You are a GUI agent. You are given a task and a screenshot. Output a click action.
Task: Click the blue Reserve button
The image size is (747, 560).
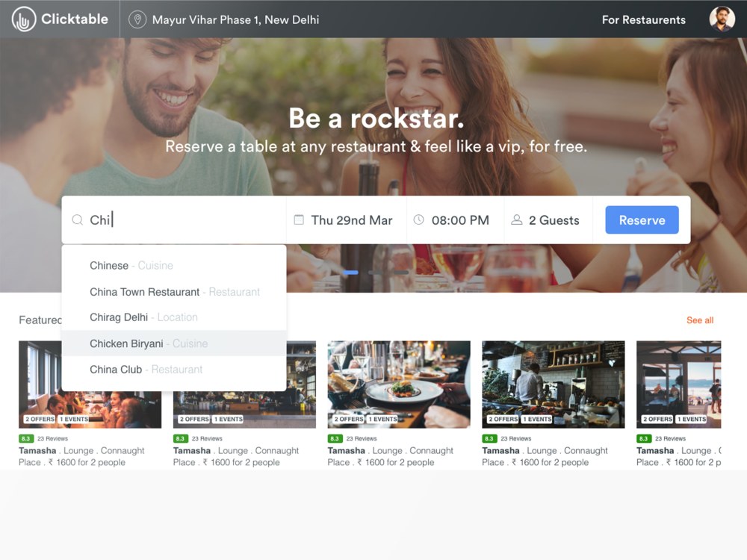[642, 220]
